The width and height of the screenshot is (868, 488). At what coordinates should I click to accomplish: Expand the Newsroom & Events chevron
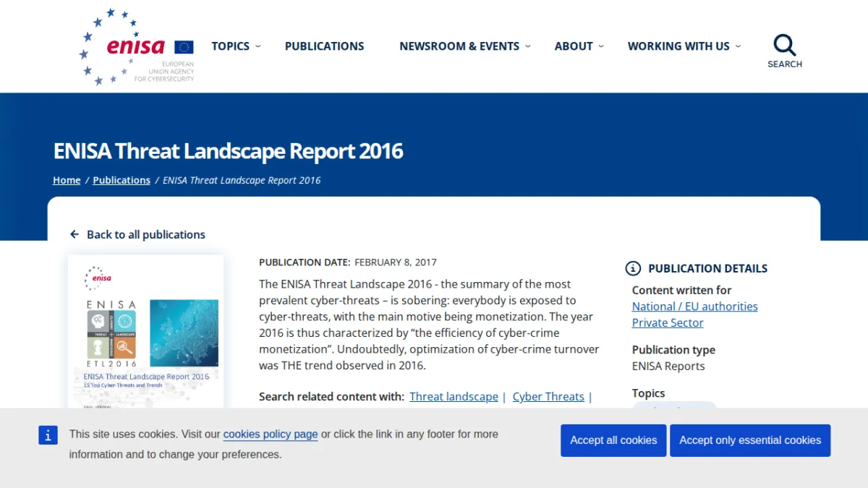(x=528, y=46)
